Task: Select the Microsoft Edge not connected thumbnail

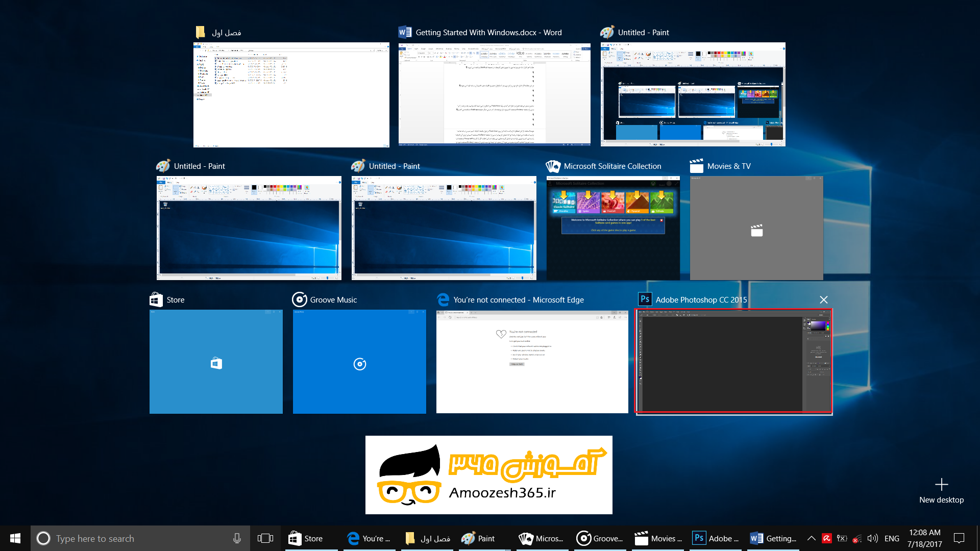Action: 532,362
